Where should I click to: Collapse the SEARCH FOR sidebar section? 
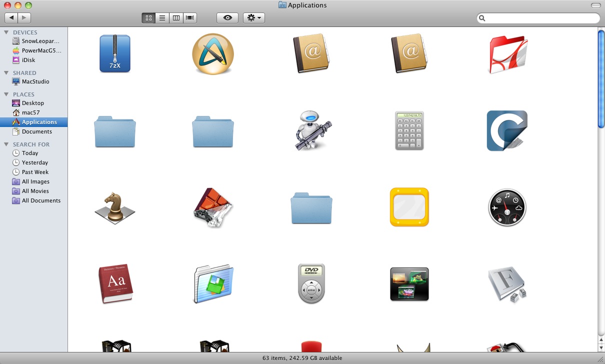(x=6, y=144)
